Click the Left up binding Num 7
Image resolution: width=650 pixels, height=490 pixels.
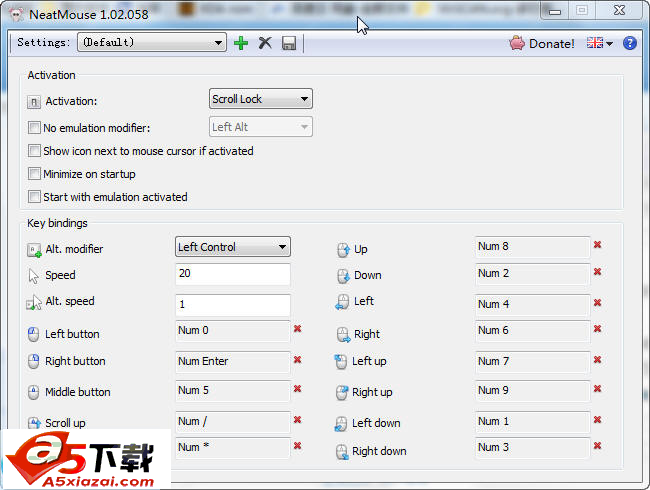coord(532,361)
